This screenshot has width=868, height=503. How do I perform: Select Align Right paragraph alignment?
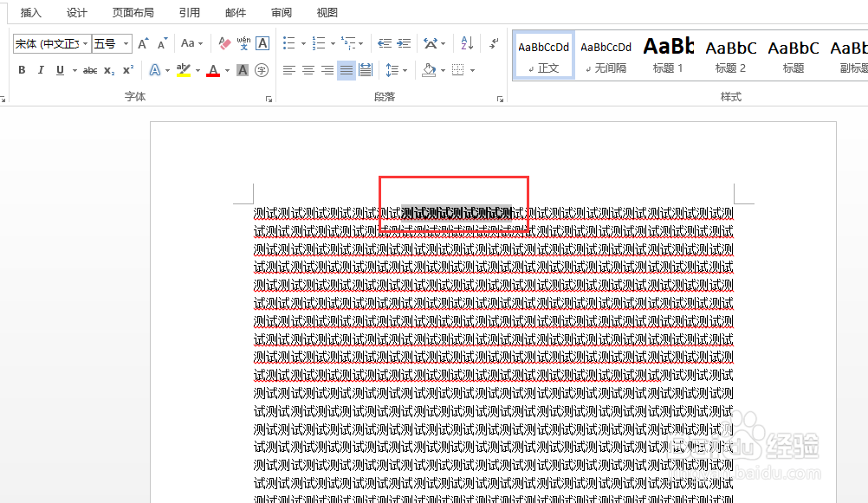coord(327,70)
